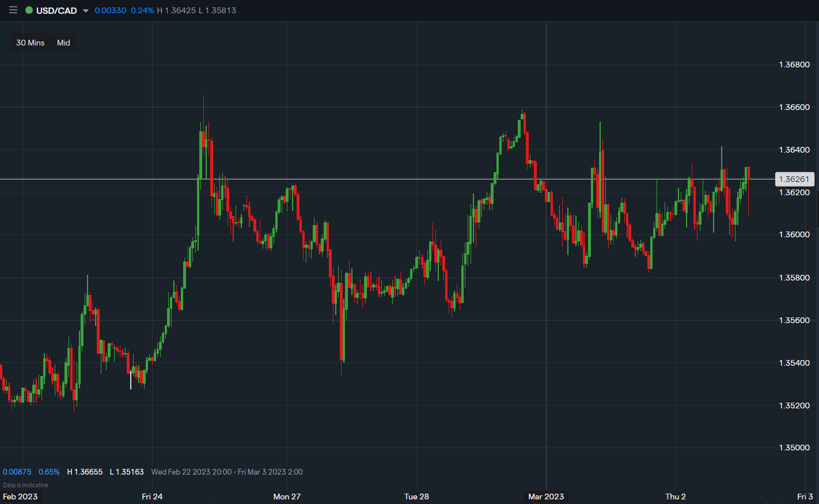Open the hamburger menu icon
The image size is (819, 504).
[x=13, y=10]
